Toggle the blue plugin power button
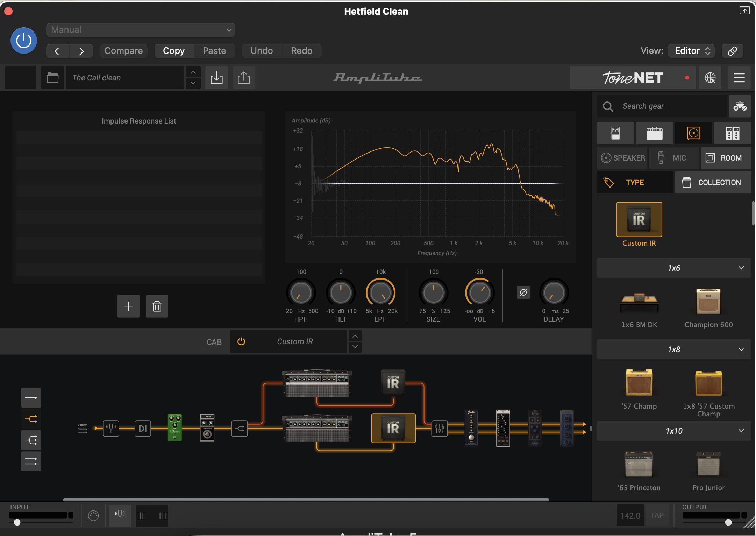This screenshot has width=756, height=536. click(x=24, y=41)
